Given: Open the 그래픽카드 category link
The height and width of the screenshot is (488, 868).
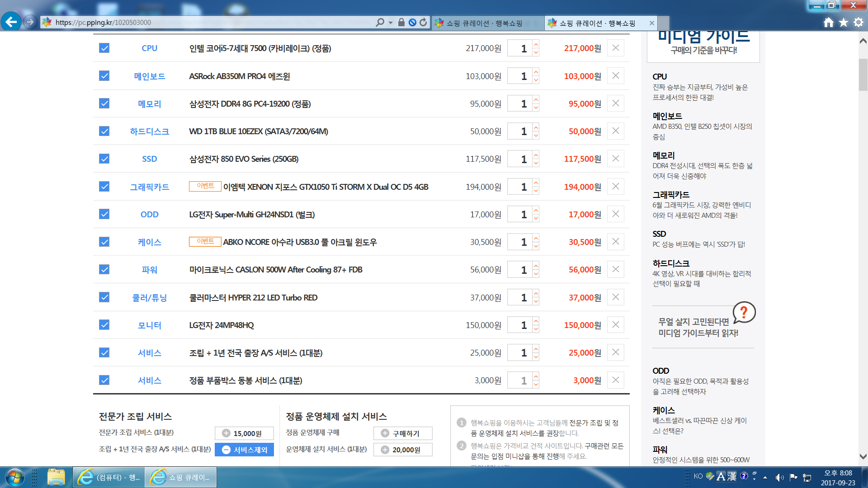Looking at the screenshot, I should coord(150,187).
